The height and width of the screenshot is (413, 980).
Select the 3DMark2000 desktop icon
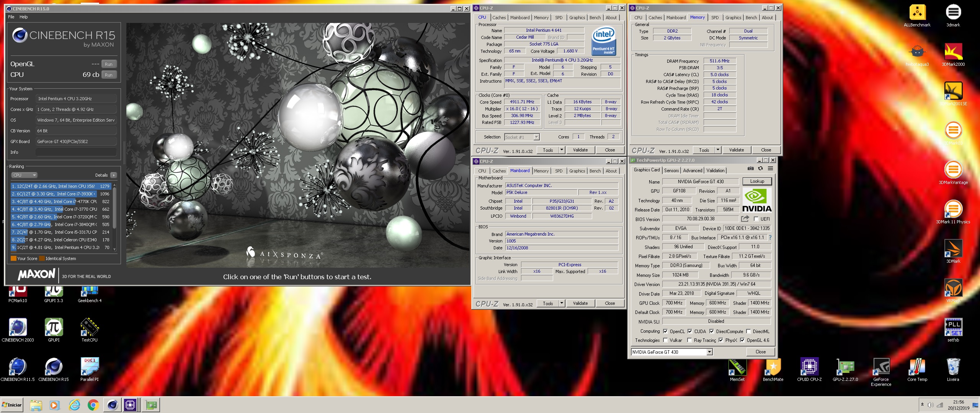coord(953,55)
